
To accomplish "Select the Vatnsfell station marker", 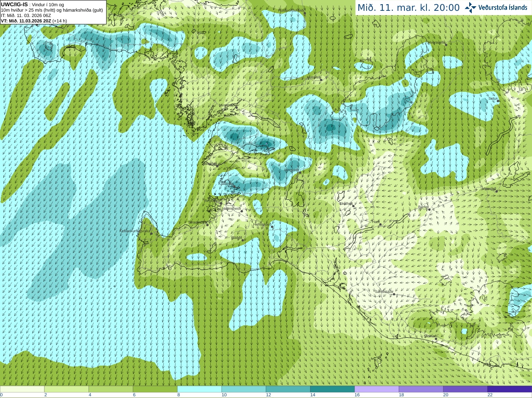I will 497,191.
